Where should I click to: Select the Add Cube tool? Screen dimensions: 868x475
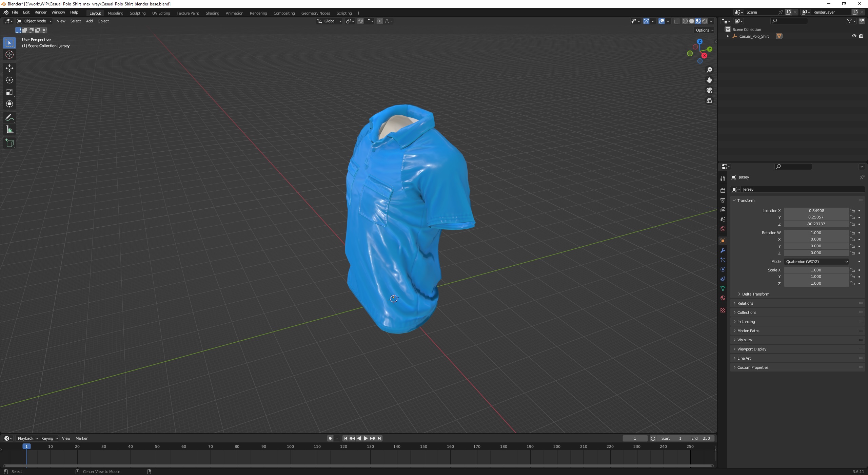(x=9, y=143)
